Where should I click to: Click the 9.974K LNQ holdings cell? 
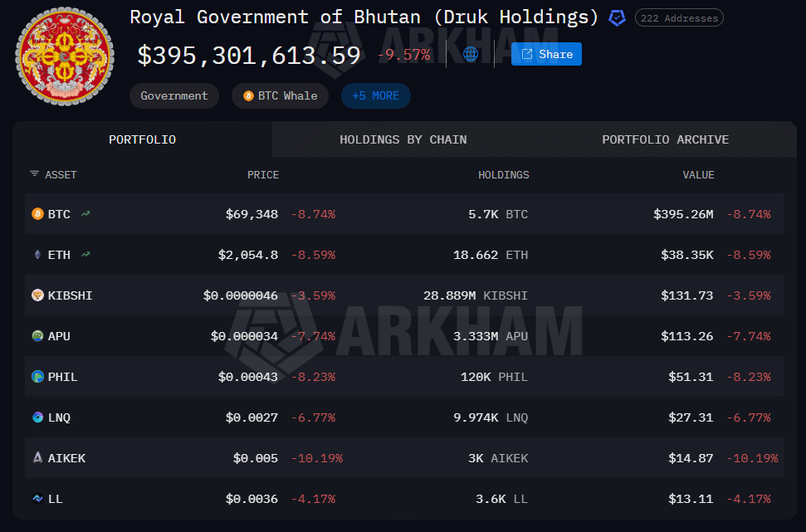pos(491,417)
